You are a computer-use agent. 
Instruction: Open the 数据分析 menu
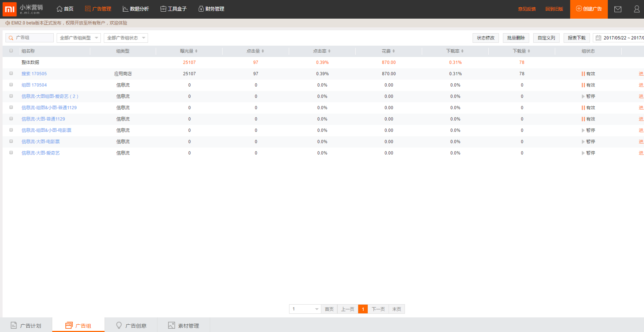coord(136,9)
